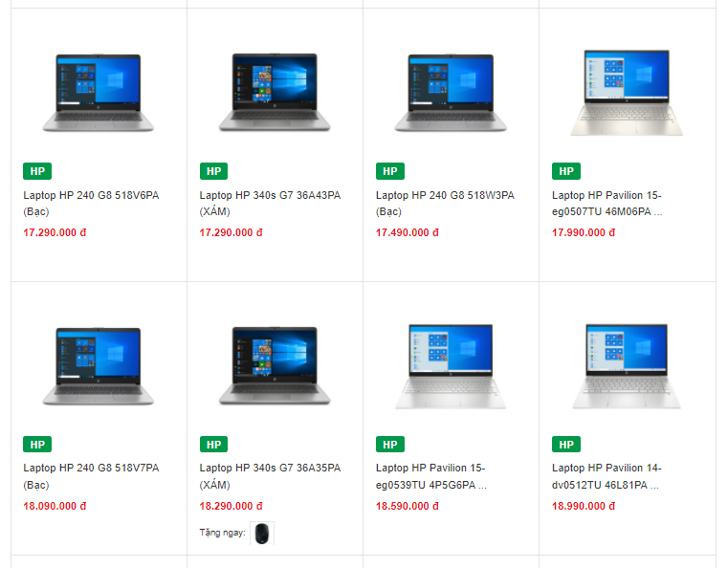Viewport: 728px width, 568px height.
Task: Click HP brand badge on 340s G7 36A35PA
Action: (x=213, y=445)
